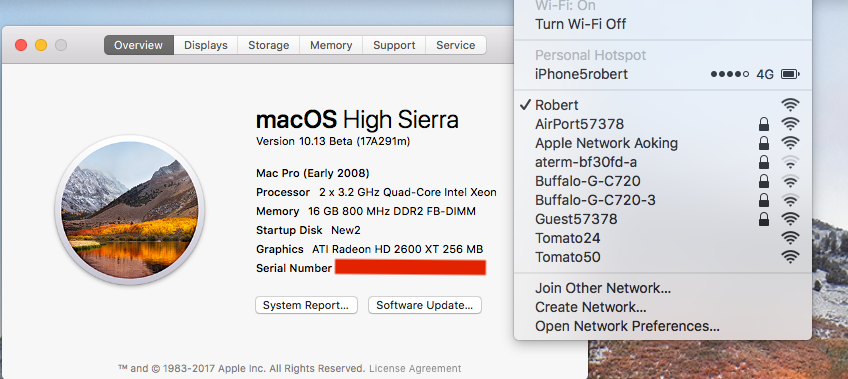Screen dimensions: 848x379
Task: Choose the aterm-bf30fd-a network
Action: tap(662, 162)
